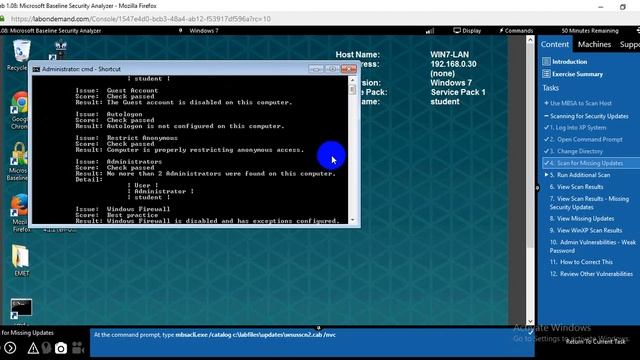Click Return To Current Task link
640x360 pixels.
point(596,342)
